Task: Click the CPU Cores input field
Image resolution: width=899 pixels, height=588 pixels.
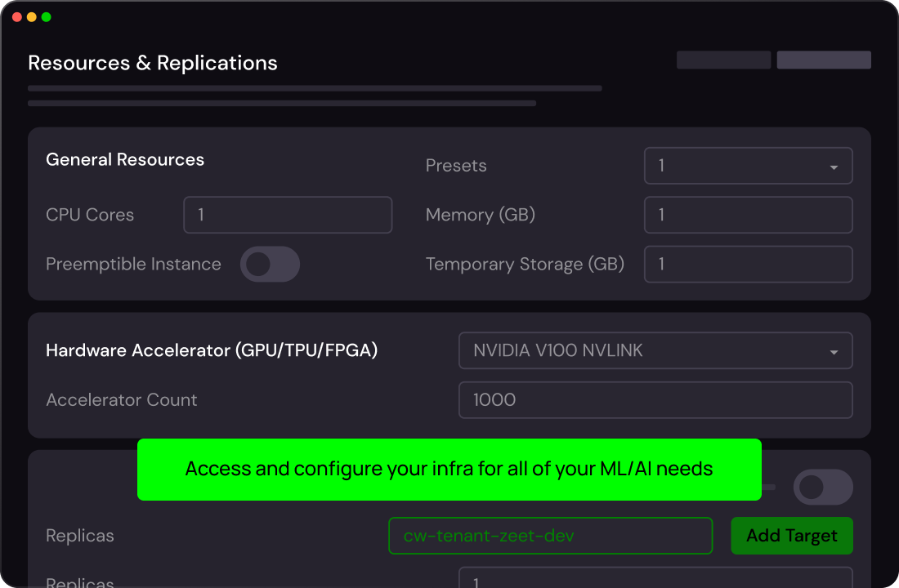Action: (288, 215)
